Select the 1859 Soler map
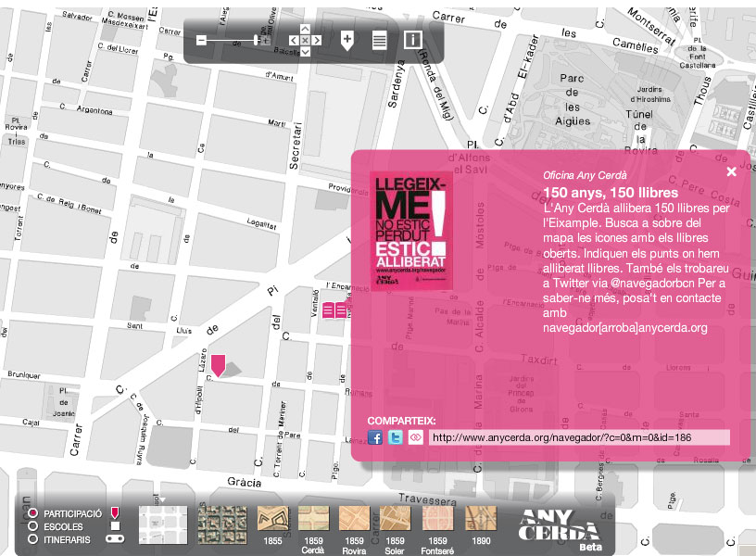 (396, 519)
